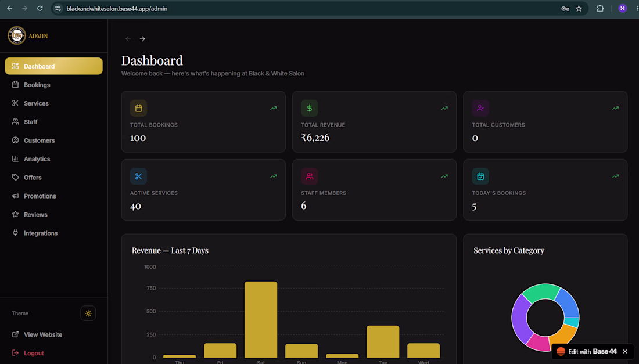Click the Friday revenue bar

[x=220, y=351]
